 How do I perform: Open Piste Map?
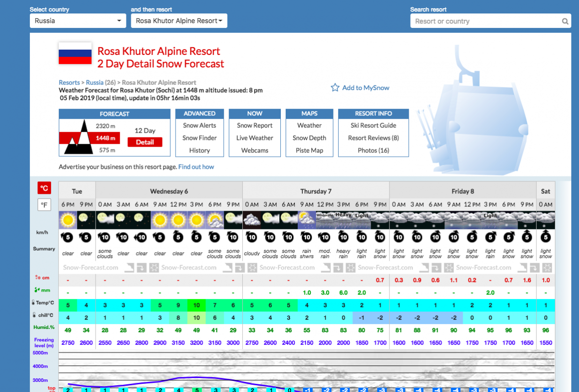309,150
